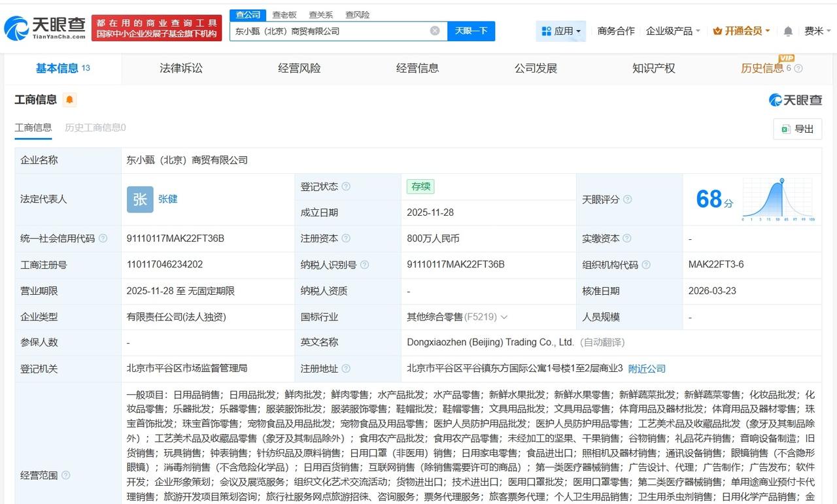
Task: Clear the search box with the X icon
Action: point(435,31)
